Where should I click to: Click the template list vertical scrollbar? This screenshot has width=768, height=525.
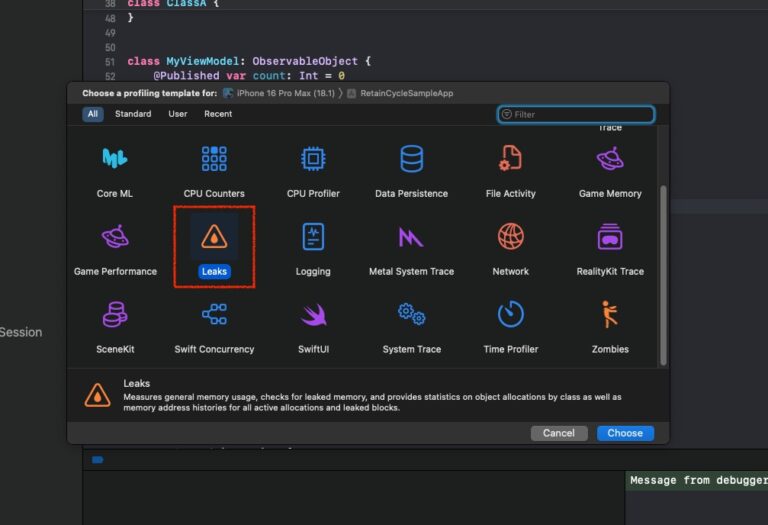pos(663,275)
